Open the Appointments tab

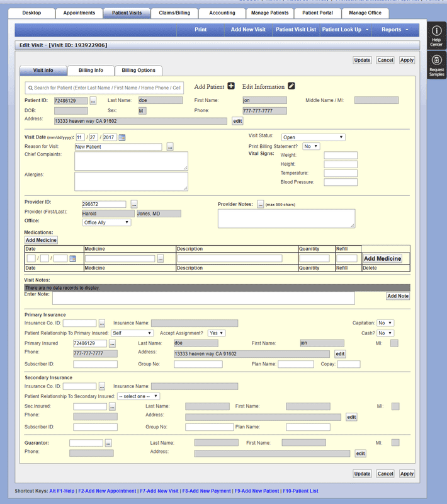[79, 13]
